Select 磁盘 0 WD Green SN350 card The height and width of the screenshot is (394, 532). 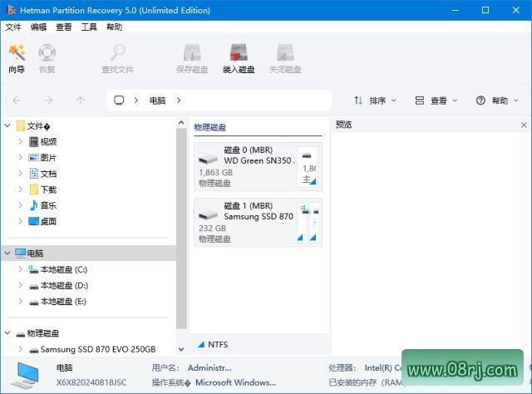pos(258,166)
